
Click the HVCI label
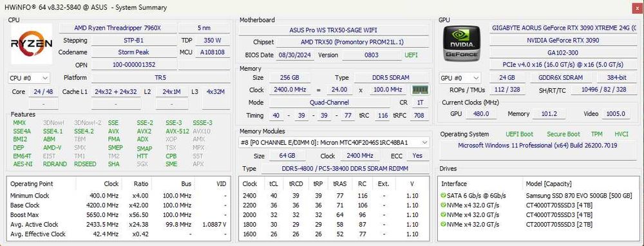tap(621, 135)
